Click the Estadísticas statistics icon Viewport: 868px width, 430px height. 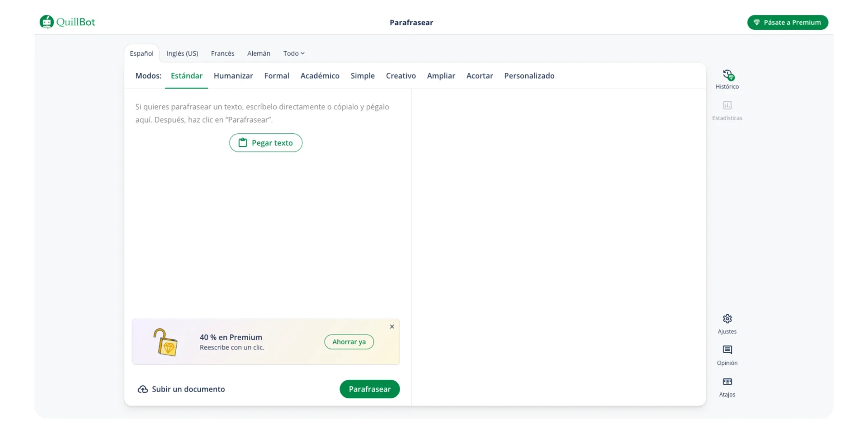(x=727, y=106)
